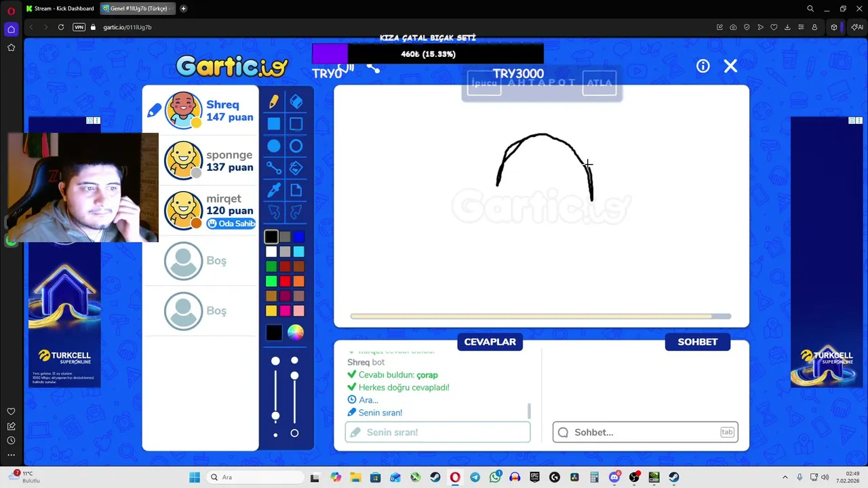Open Opera bookmarks star in sidebar

coord(11,47)
